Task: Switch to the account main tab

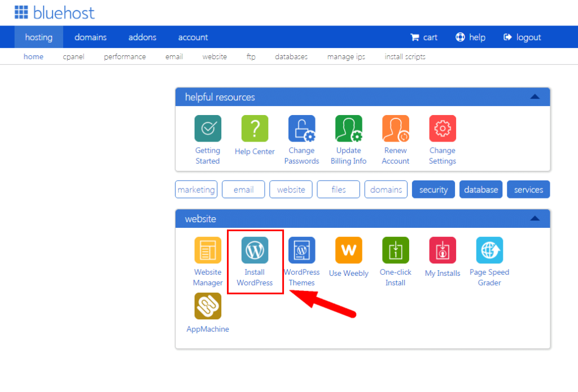Action: tap(193, 37)
